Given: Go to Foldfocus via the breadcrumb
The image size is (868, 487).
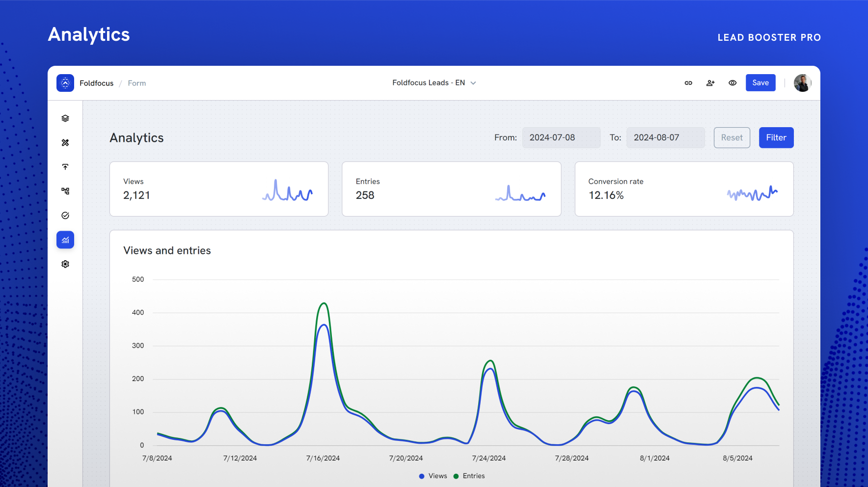Looking at the screenshot, I should point(96,83).
